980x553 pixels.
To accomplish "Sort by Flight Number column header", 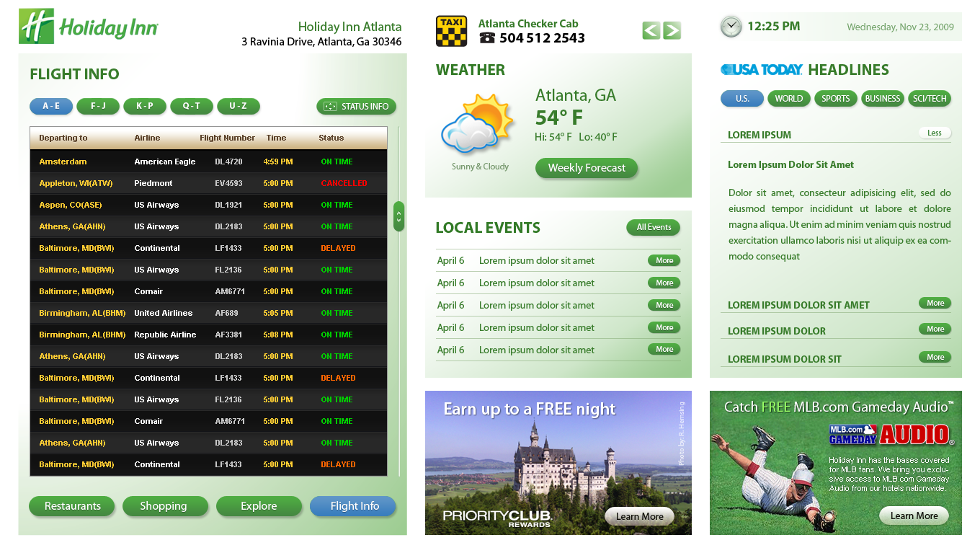I will (x=228, y=138).
